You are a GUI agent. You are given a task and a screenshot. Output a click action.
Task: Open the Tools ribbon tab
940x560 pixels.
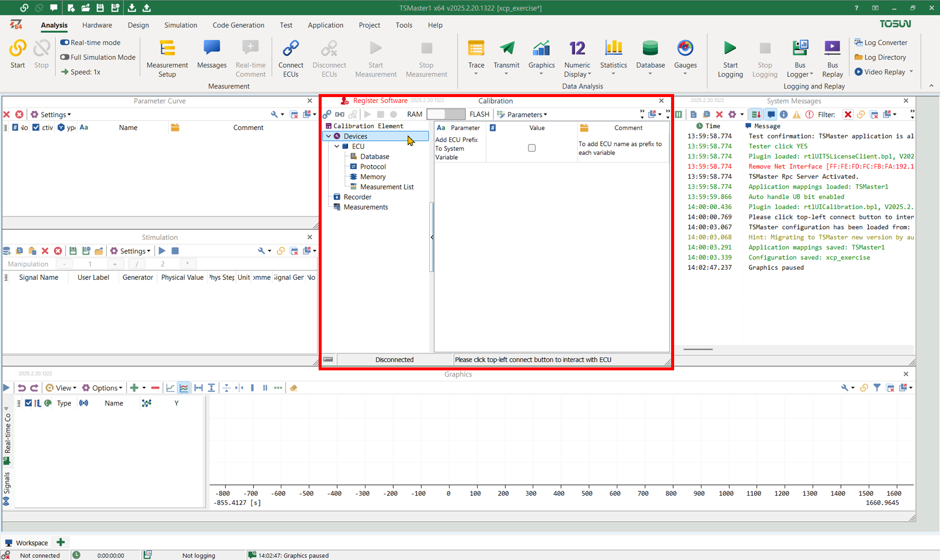(404, 25)
